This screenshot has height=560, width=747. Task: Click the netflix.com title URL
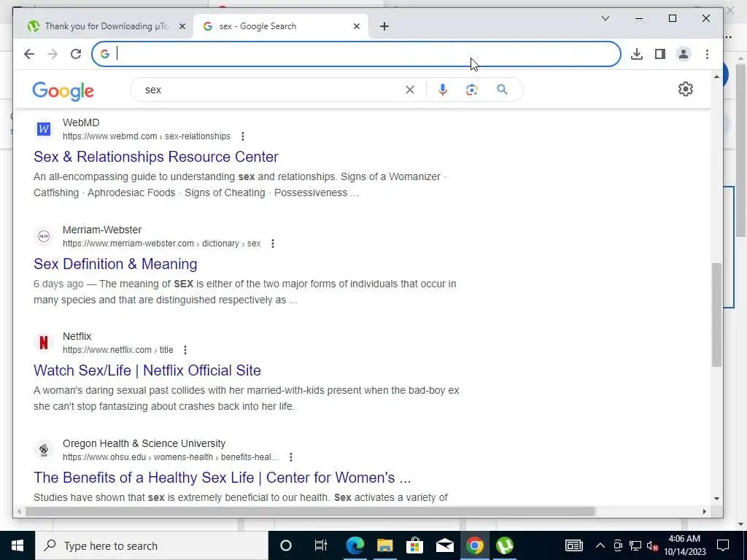117,350
